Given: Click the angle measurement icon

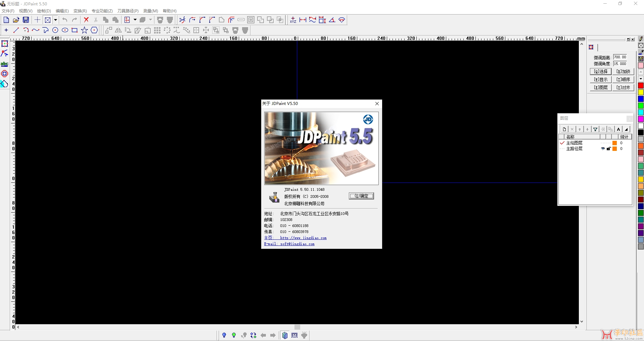Looking at the screenshot, I should click(332, 20).
